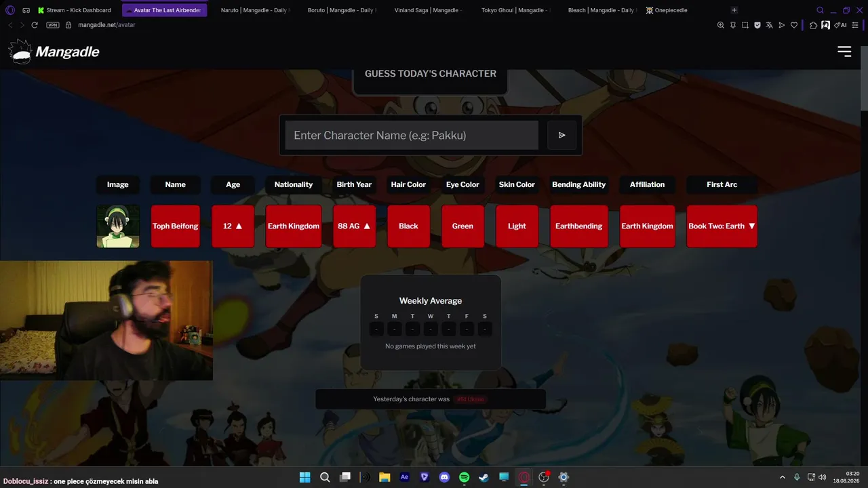Click the Black hair color tile
Screen dimensions: 868x488
coord(408,226)
